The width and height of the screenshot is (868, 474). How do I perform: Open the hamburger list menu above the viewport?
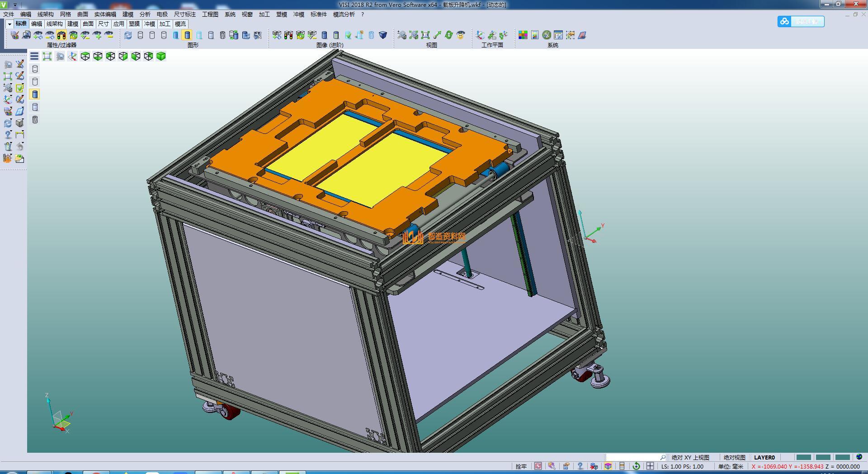point(34,56)
